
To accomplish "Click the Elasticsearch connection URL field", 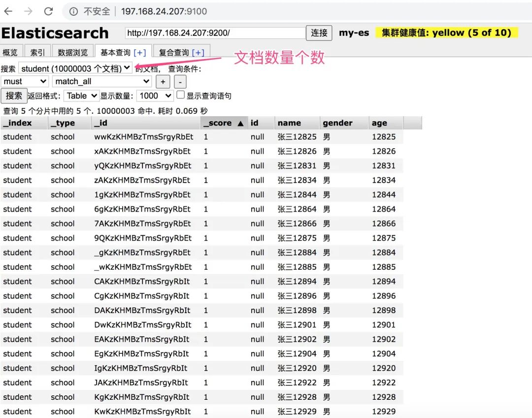I will click(215, 33).
